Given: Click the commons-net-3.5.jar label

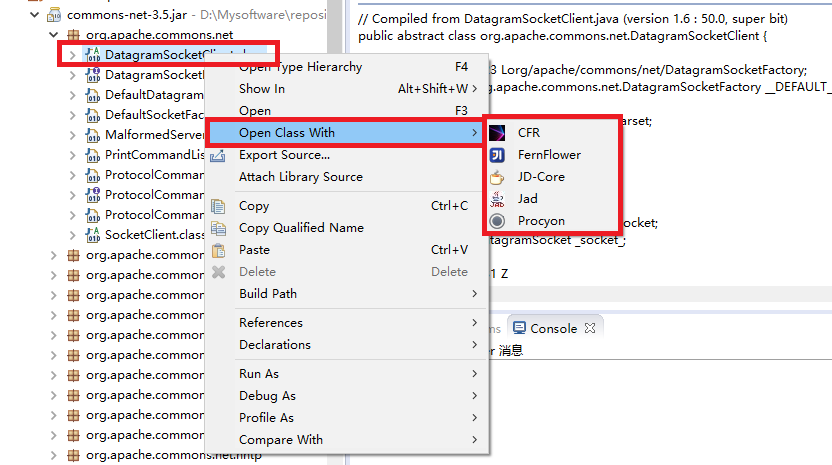Looking at the screenshot, I should pos(127,15).
